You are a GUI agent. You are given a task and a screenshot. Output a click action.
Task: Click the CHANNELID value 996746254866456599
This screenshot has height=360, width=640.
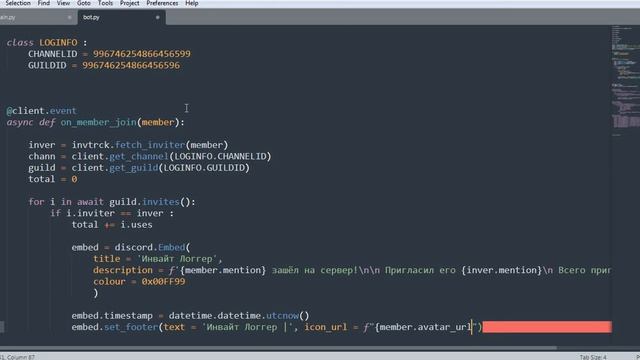pyautogui.click(x=142, y=54)
